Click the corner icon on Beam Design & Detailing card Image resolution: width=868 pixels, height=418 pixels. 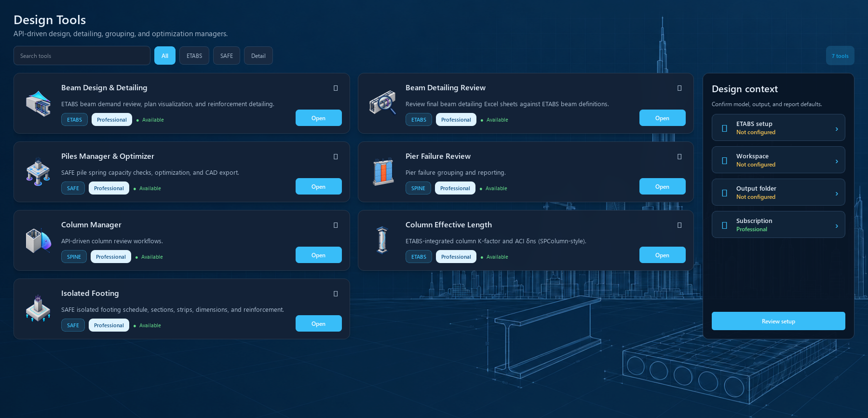coord(336,88)
